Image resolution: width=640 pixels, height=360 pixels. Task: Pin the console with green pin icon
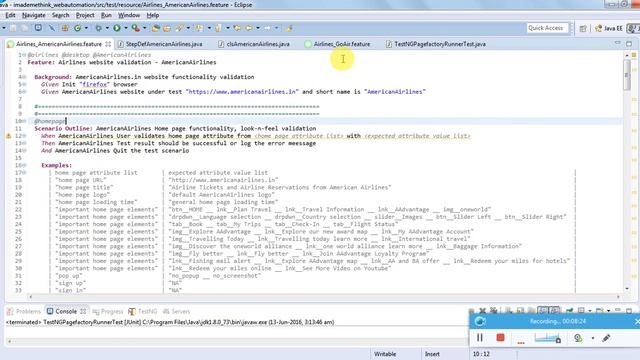[569, 310]
